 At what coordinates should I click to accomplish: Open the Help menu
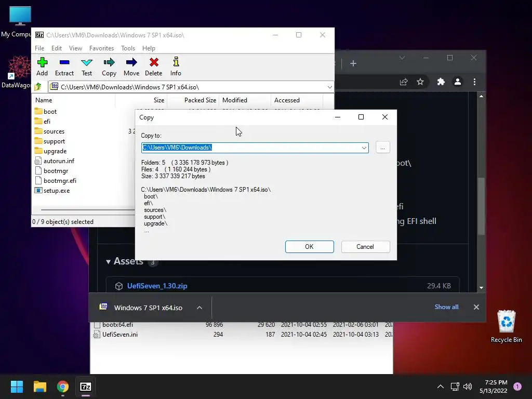[149, 48]
